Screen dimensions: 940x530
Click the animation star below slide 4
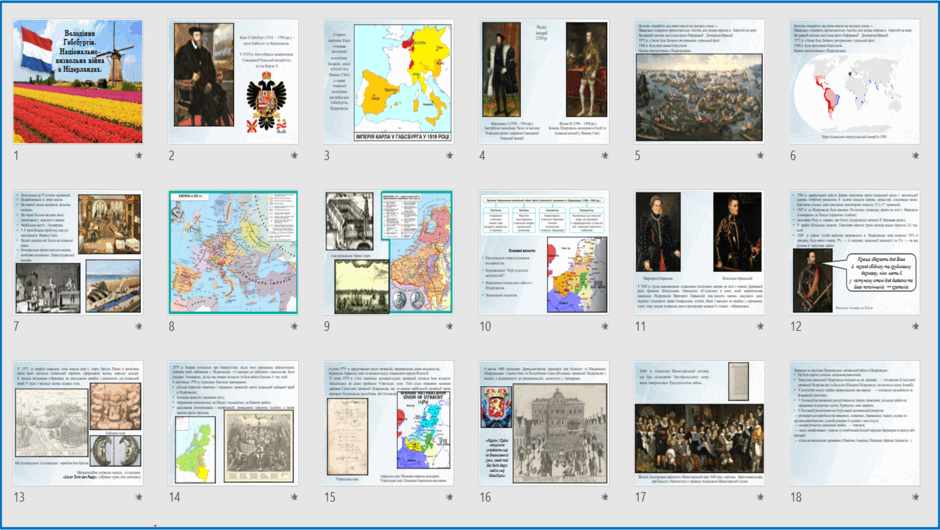click(605, 156)
